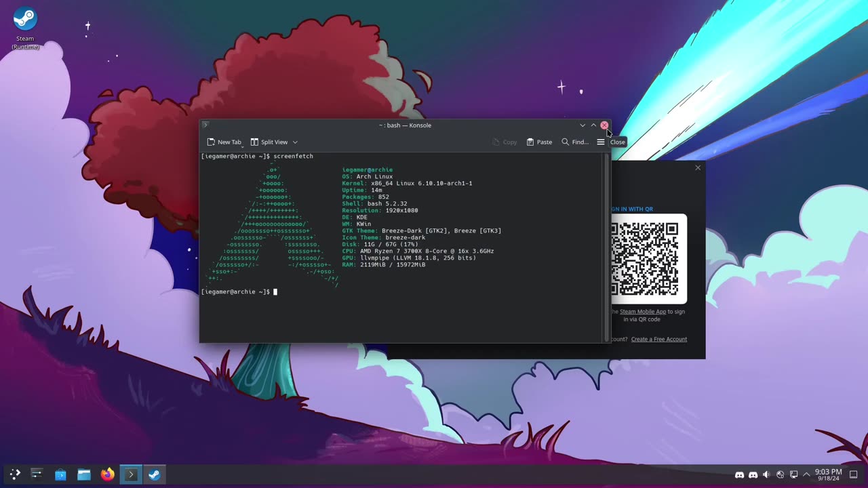Click the 'Icon Theme: breeze-dark' line
The height and width of the screenshot is (488, 868).
coord(384,237)
